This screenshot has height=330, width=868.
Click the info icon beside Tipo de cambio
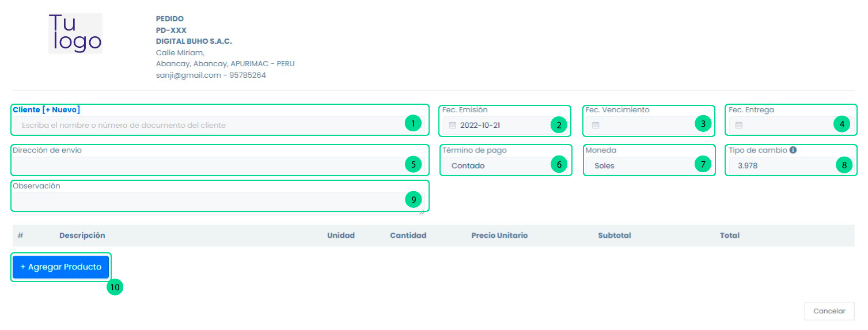tap(793, 150)
